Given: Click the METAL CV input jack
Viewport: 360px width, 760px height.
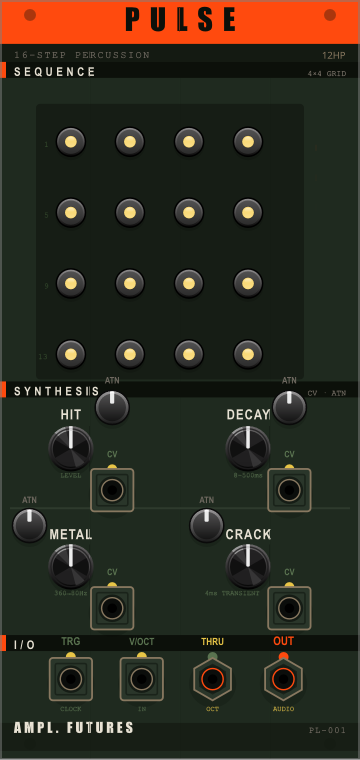Looking at the screenshot, I should (x=112, y=608).
